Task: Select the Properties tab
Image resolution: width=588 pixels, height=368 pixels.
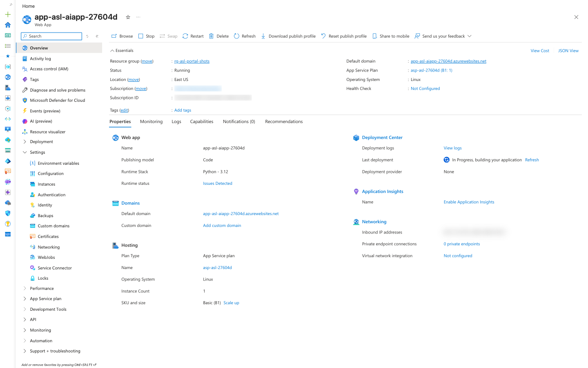Action: point(120,121)
